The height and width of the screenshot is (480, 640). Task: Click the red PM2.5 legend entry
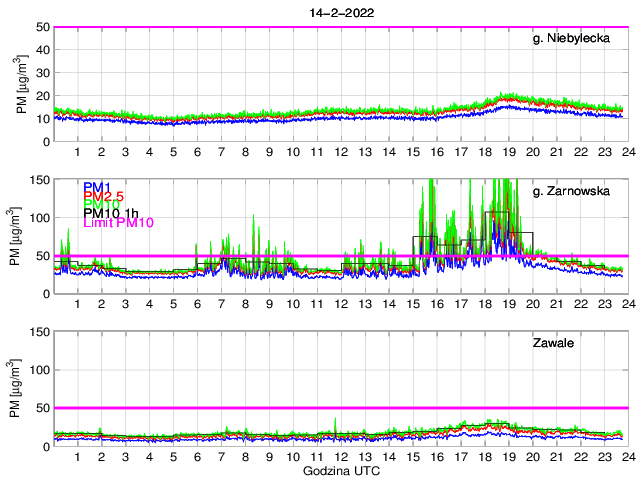[104, 195]
